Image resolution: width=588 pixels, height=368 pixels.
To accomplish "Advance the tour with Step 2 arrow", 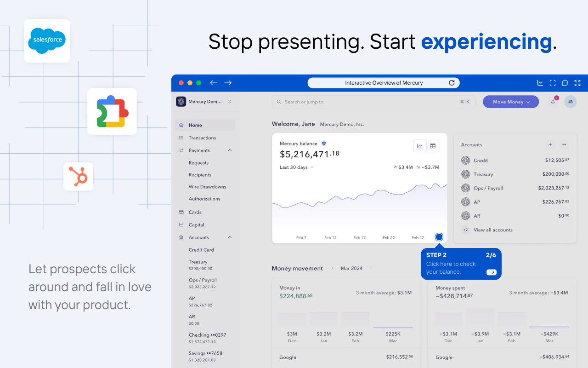I will 492,272.
